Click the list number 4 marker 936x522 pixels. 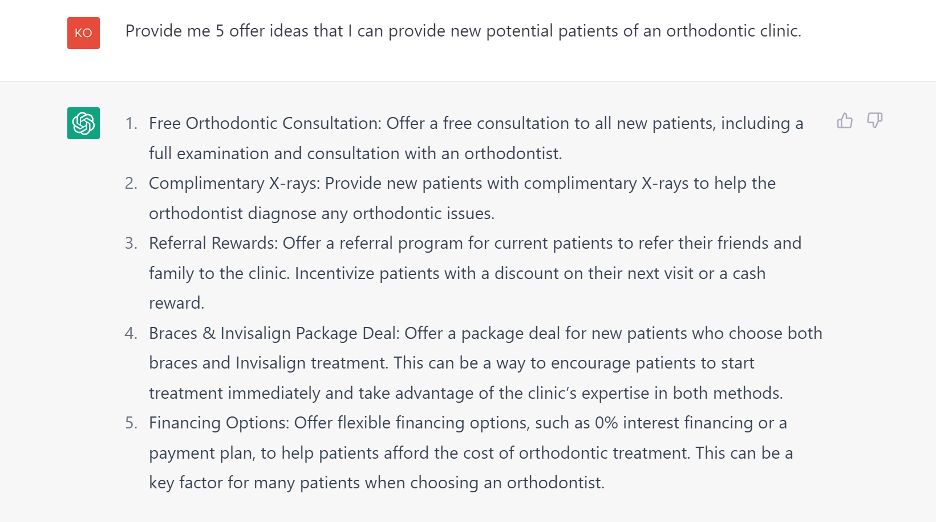coord(131,333)
